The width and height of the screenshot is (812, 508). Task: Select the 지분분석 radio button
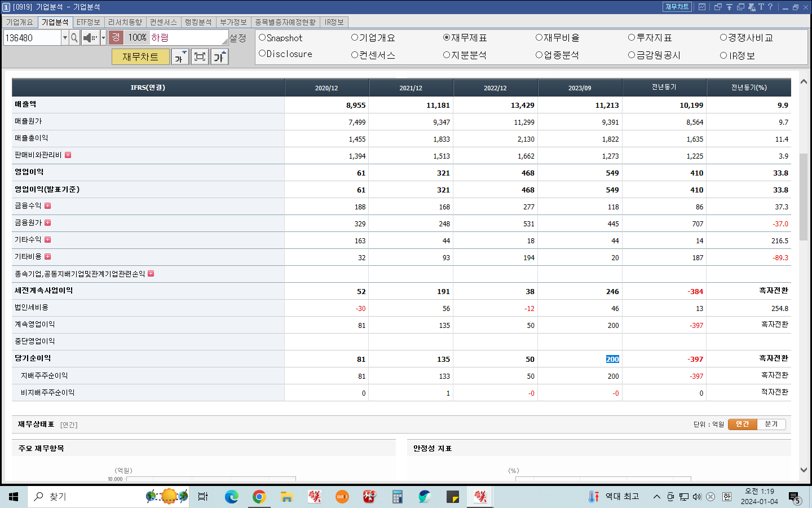447,55
